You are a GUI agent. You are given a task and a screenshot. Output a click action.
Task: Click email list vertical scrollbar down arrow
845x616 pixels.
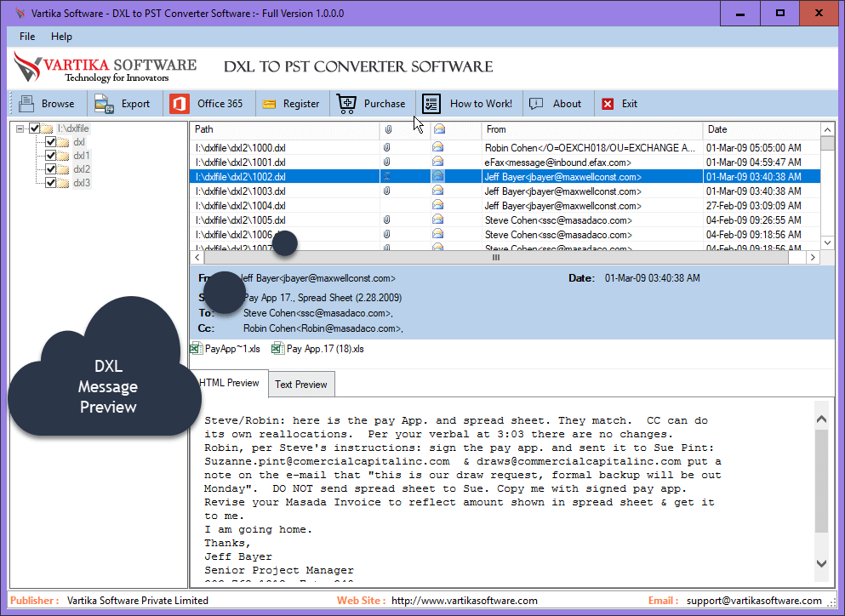click(827, 242)
